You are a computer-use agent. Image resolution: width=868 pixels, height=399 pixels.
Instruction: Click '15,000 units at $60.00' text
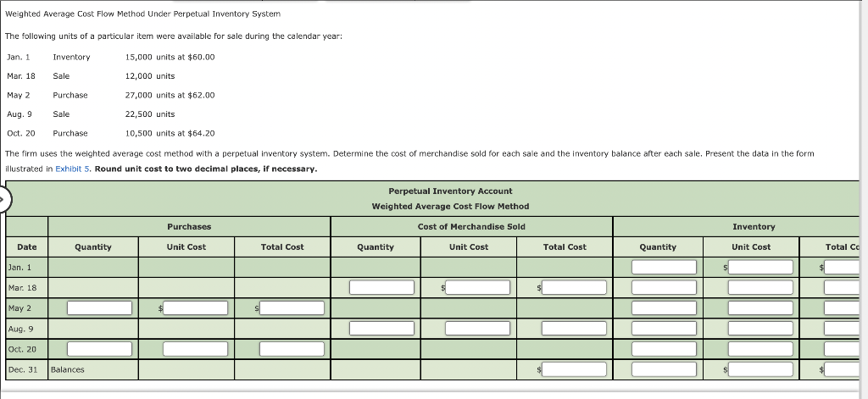pos(170,57)
